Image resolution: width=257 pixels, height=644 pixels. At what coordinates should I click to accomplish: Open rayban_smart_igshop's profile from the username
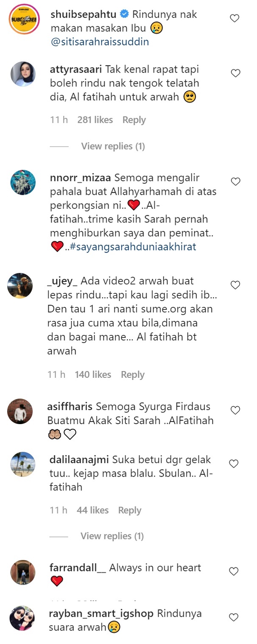pyautogui.click(x=101, y=614)
